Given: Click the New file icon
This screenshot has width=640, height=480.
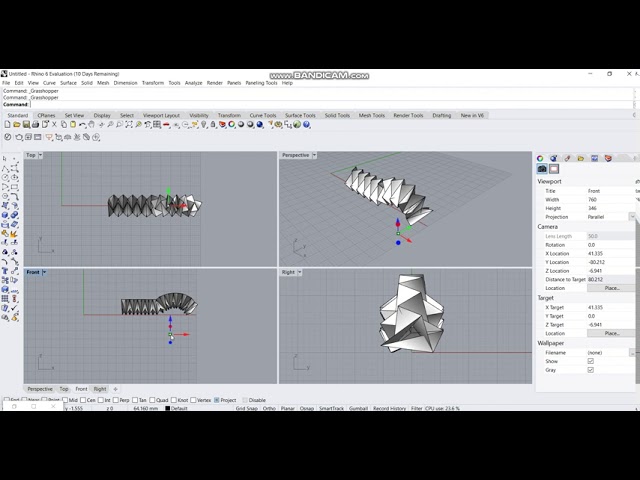Looking at the screenshot, I should click(x=7, y=124).
